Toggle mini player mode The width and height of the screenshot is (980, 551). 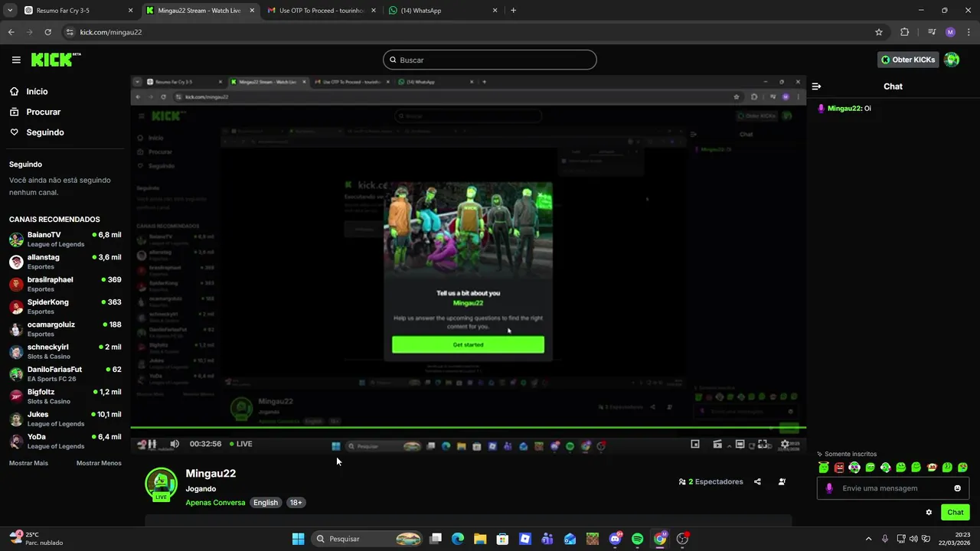(x=695, y=444)
